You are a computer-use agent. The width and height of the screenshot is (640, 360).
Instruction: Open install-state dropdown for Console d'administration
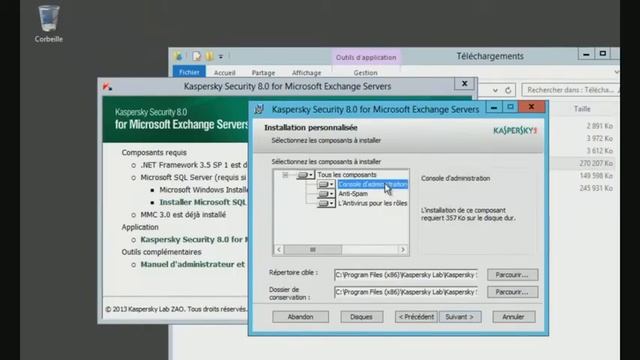click(x=326, y=184)
